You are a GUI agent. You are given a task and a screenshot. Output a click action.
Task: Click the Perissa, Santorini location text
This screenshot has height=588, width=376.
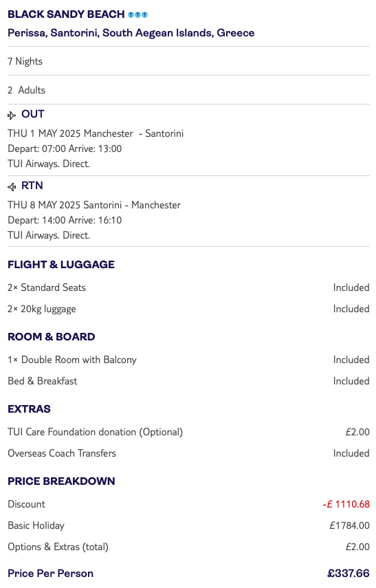tap(131, 33)
